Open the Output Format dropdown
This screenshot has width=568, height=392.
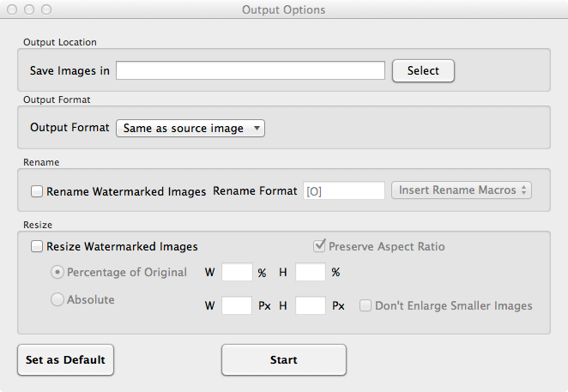coord(190,128)
